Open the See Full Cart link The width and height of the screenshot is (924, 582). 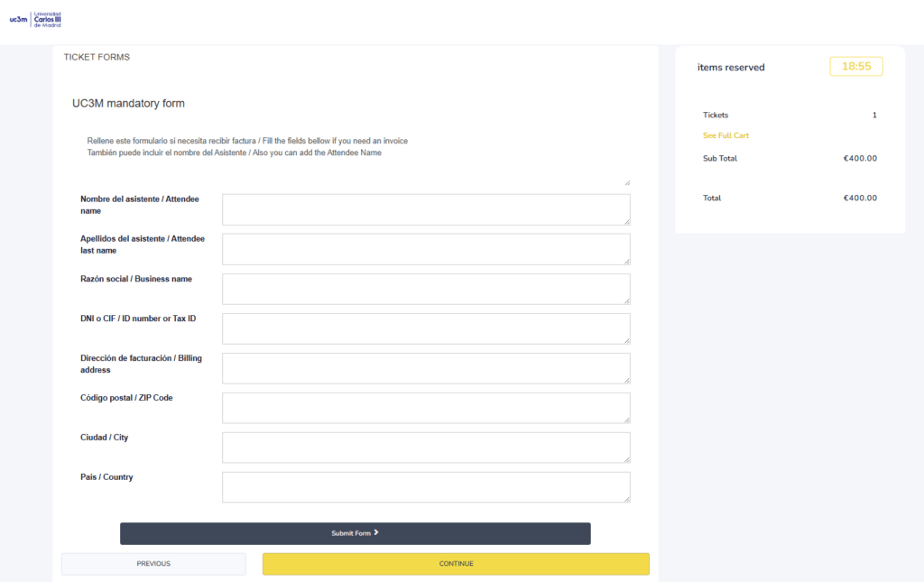click(x=725, y=135)
